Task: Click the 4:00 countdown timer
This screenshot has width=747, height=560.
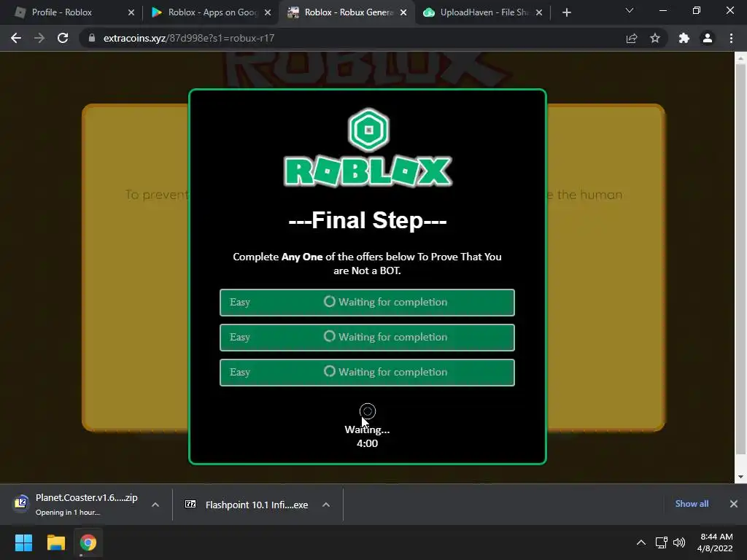Action: pos(368,443)
